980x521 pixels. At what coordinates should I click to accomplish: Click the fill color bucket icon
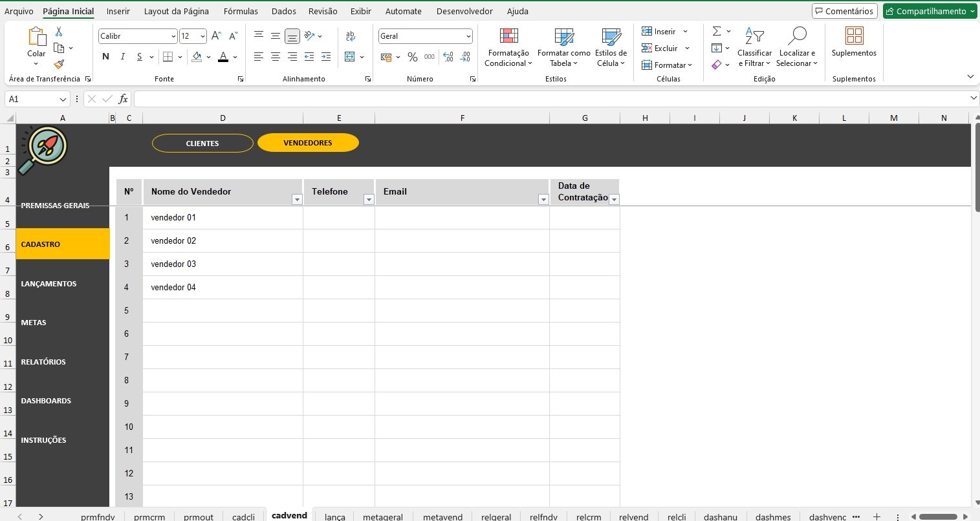click(x=197, y=57)
